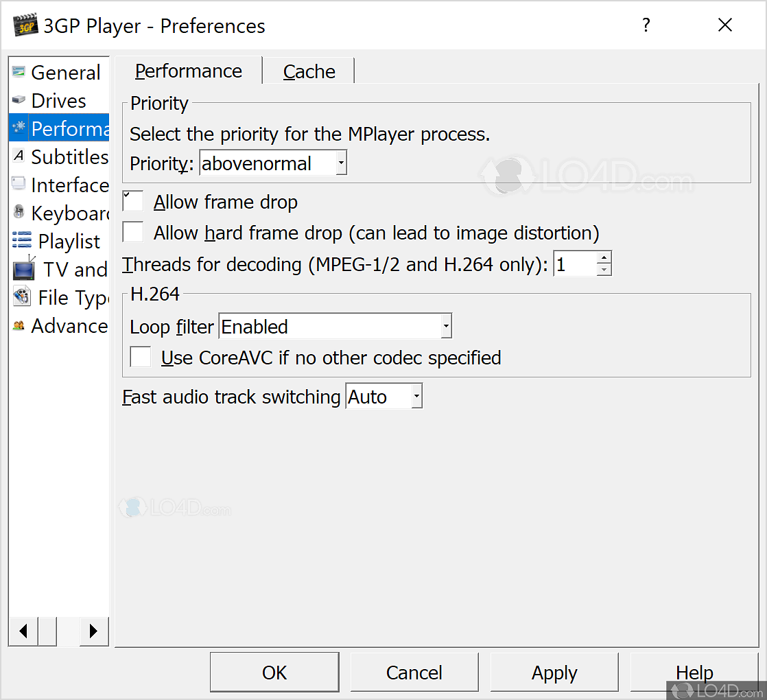Switch to the Cache tab
The image size is (767, 700).
pyautogui.click(x=309, y=71)
